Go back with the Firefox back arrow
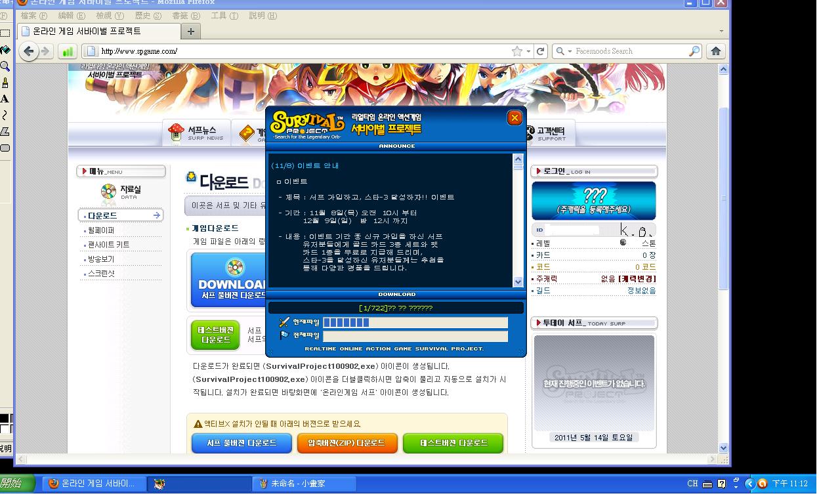 (28, 51)
